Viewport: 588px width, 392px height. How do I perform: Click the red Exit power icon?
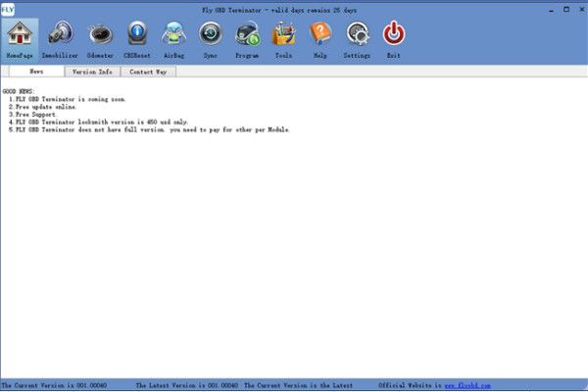(393, 39)
